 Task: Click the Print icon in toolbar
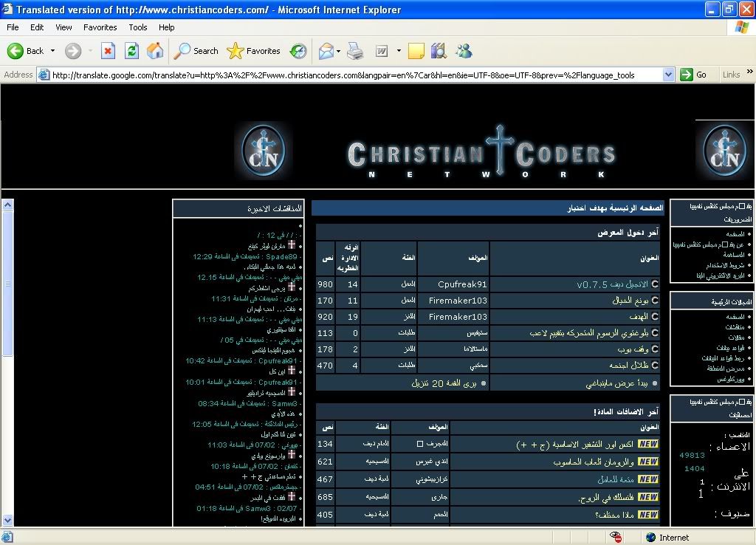pyautogui.click(x=355, y=51)
